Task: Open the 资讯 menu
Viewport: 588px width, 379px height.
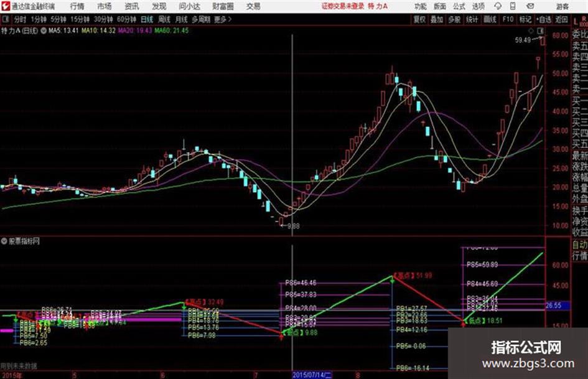Action: [132, 6]
